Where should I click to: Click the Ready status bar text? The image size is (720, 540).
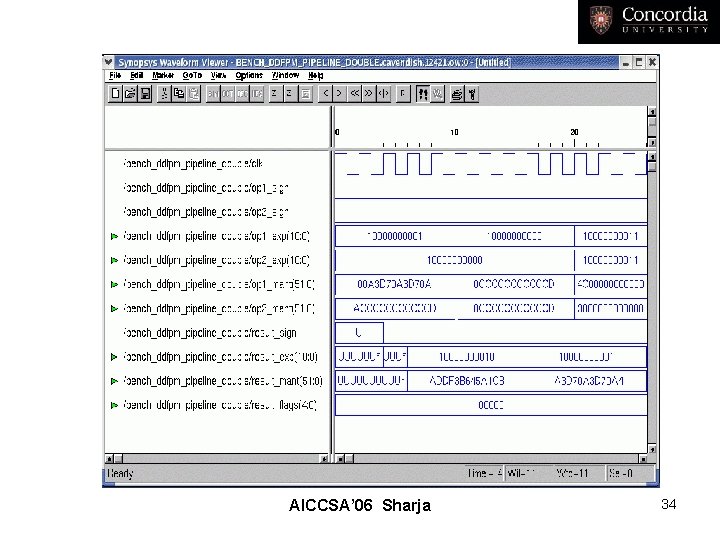[x=120, y=473]
